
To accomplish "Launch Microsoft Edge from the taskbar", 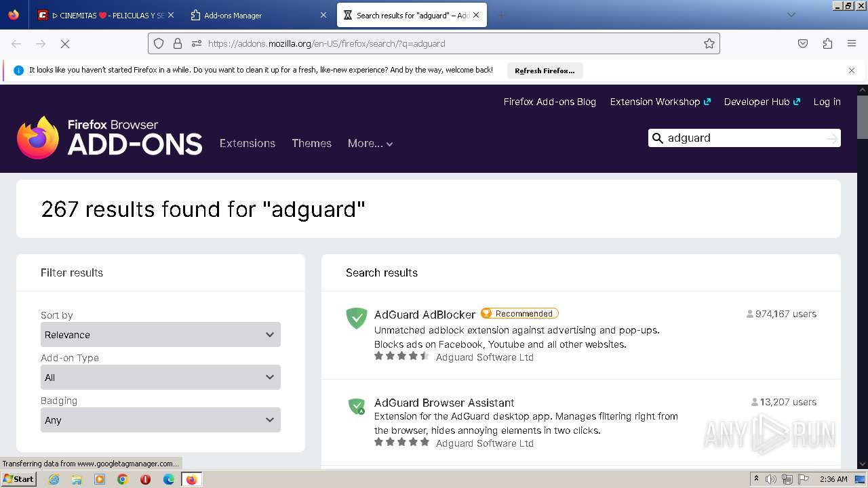I will (169, 479).
